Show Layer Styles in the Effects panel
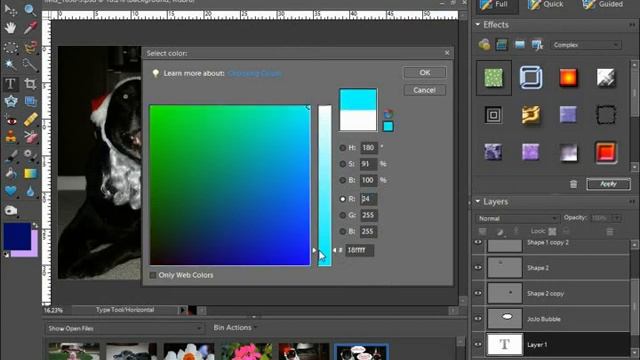This screenshot has height=360, width=640. (502, 44)
